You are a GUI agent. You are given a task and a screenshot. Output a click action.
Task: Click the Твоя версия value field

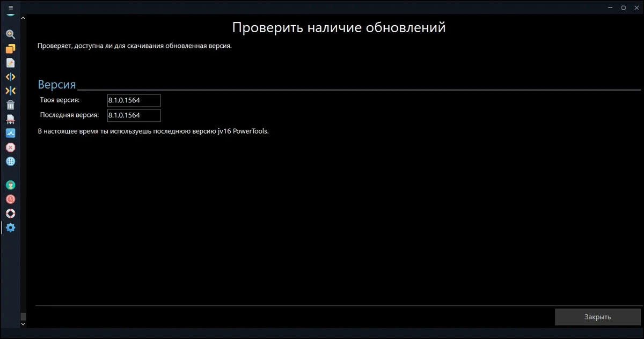[x=134, y=100]
